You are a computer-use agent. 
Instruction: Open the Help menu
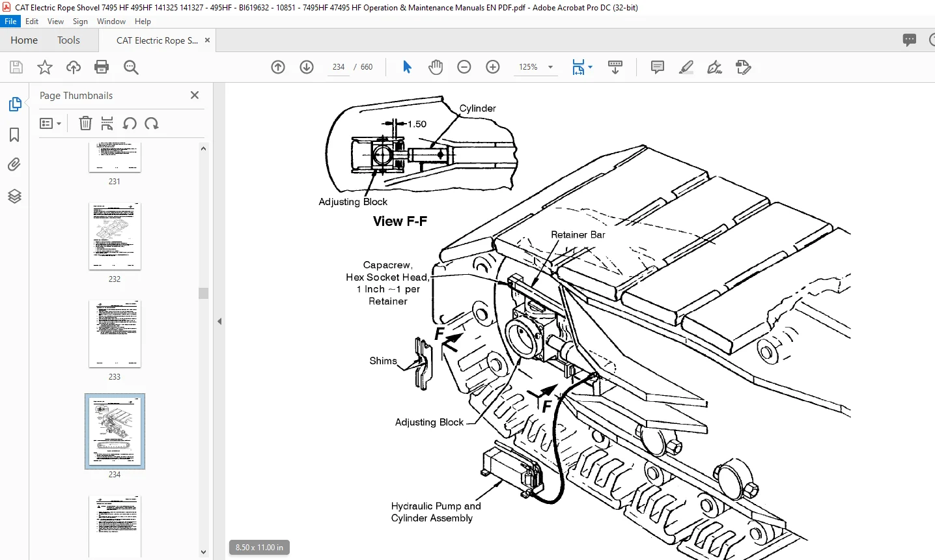pyautogui.click(x=143, y=21)
